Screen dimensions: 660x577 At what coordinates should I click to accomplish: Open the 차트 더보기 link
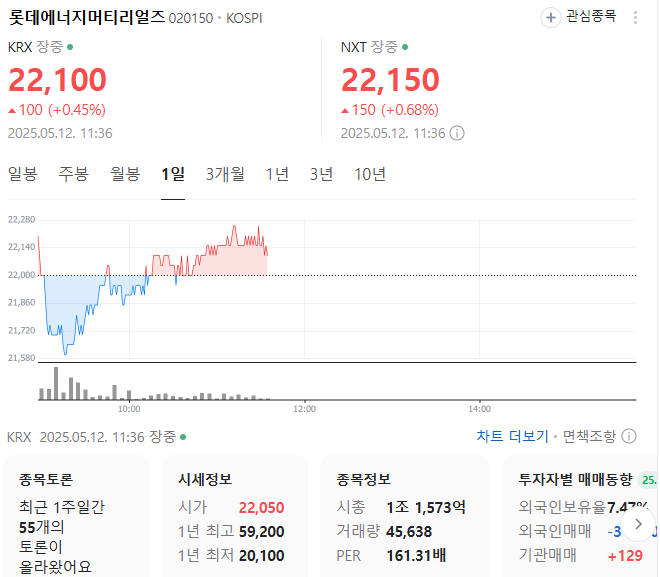click(512, 436)
